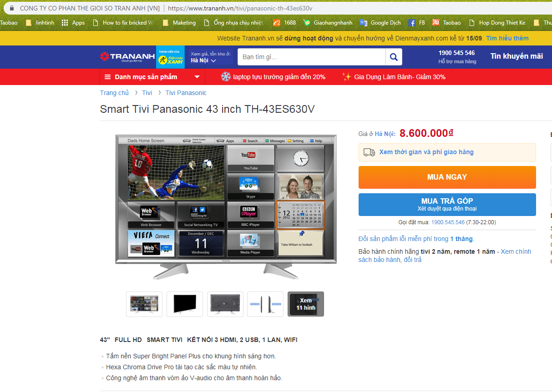552x392 pixels.
Task: Expand the Hà Nội location dropdown
Action: [x=203, y=60]
